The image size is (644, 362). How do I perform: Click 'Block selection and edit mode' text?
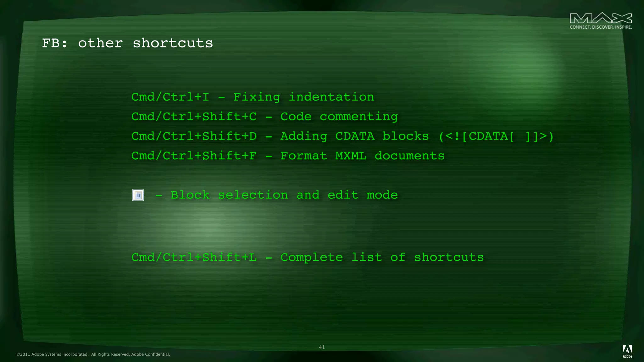pyautogui.click(x=284, y=195)
